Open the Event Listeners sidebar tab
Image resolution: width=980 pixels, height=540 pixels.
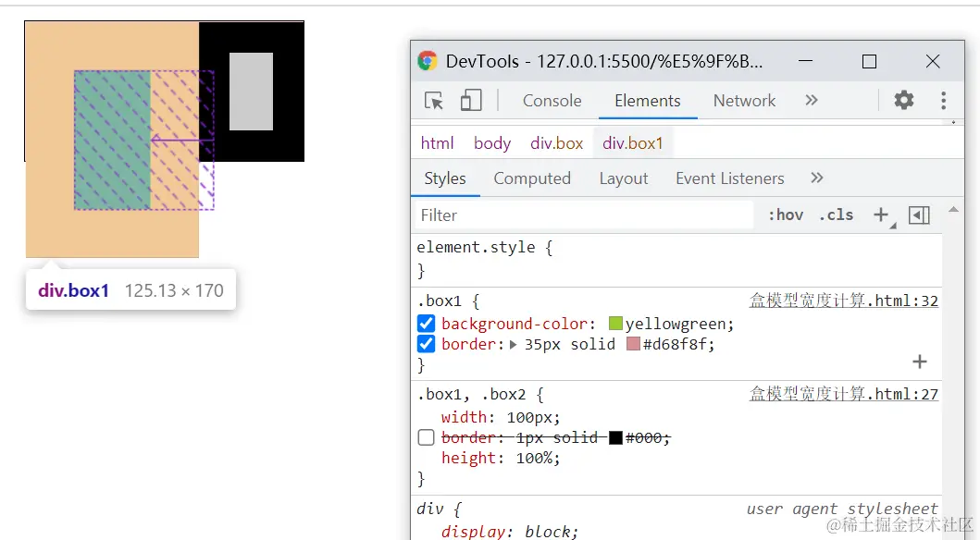click(729, 178)
